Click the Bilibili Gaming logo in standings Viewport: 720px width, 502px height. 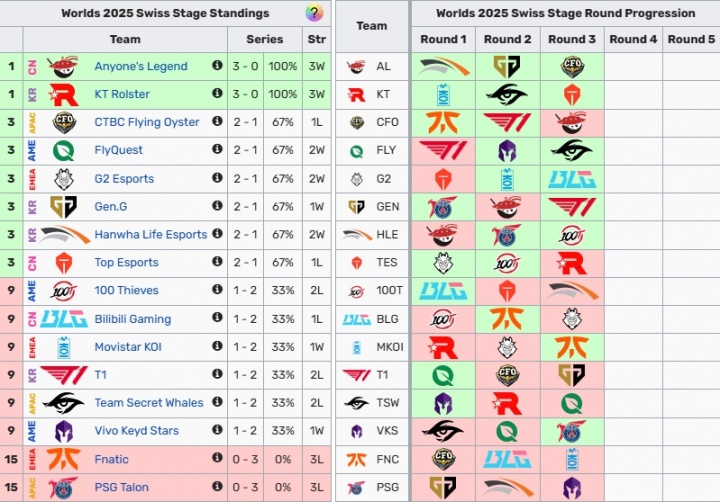63,319
